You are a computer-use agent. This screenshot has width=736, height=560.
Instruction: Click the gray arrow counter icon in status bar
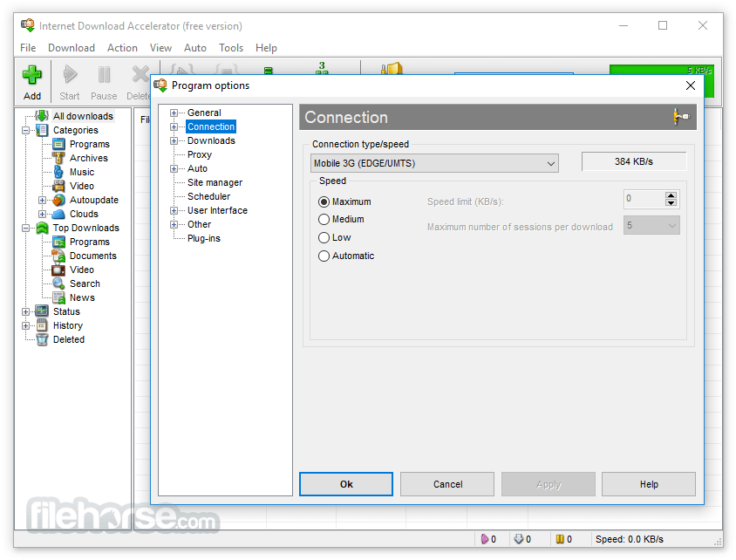click(519, 539)
